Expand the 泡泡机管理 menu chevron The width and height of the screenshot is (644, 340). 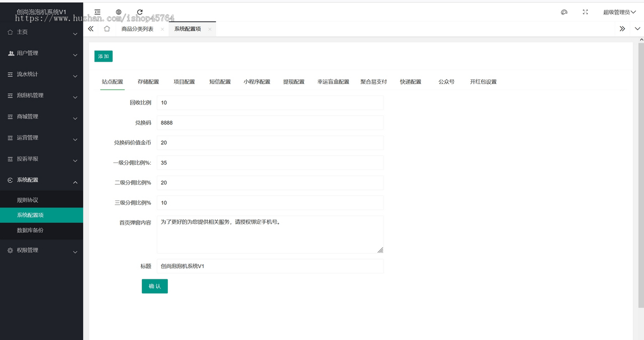(x=75, y=97)
